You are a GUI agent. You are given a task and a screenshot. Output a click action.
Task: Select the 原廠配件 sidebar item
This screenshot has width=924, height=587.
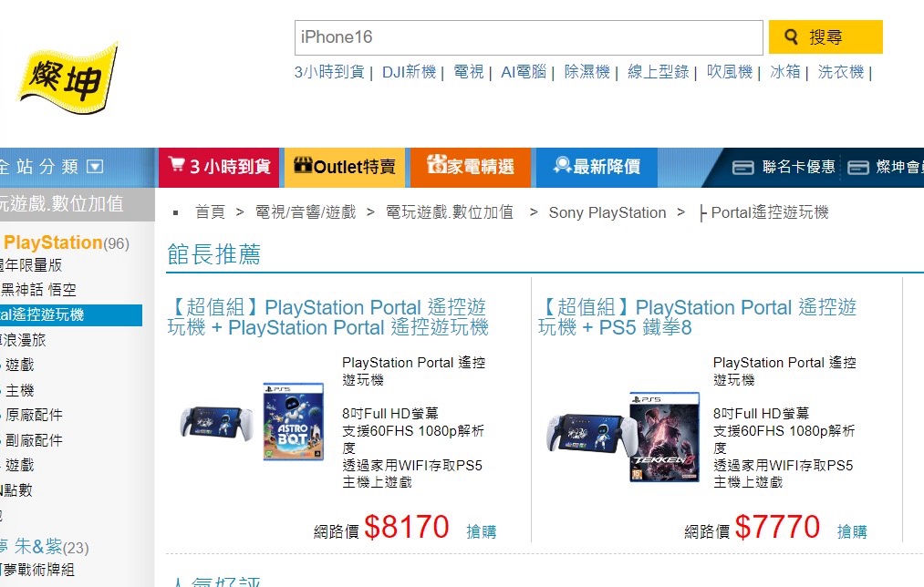[x=34, y=415]
